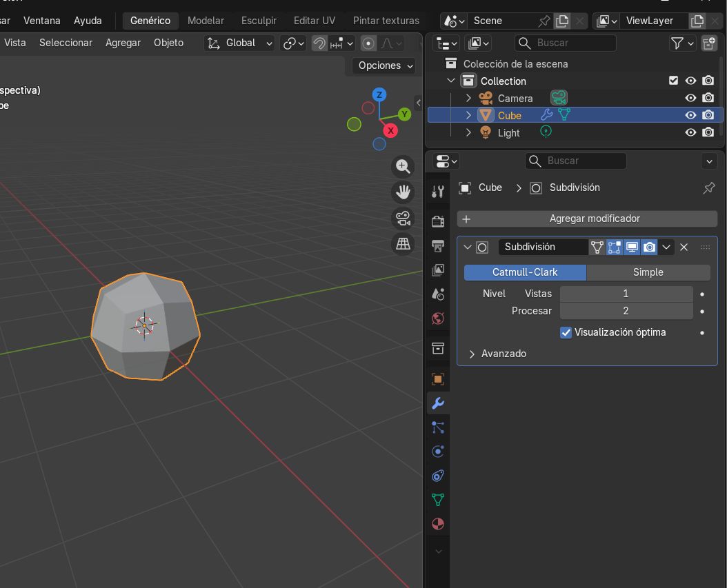Image resolution: width=727 pixels, height=588 pixels.
Task: Hide the Cube in viewport
Action: (690, 115)
